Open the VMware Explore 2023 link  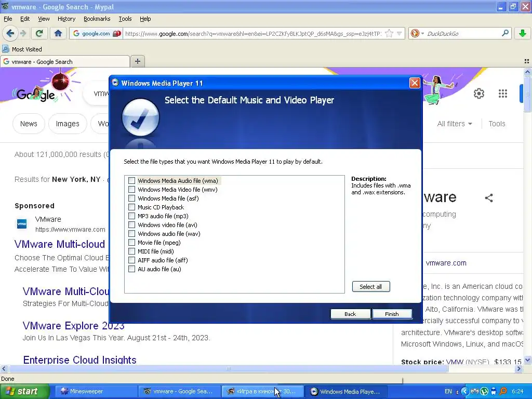point(74,326)
